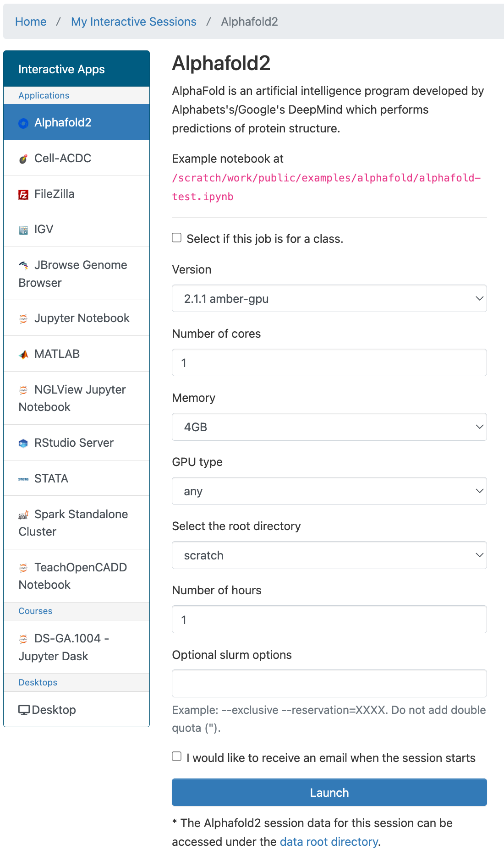Click the FileZilla red icon
Viewport: 504px width, 855px height.
23,195
